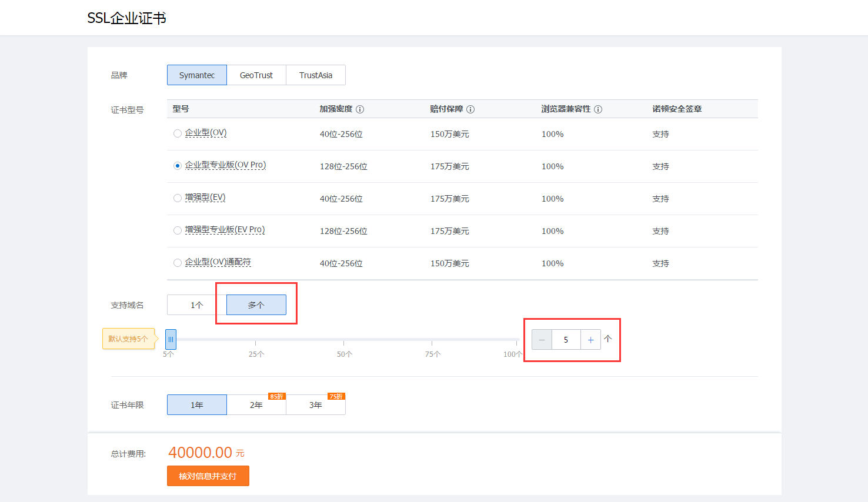Screen dimensions: 868x502
Task: Increase domain count with plus button
Action: point(590,340)
